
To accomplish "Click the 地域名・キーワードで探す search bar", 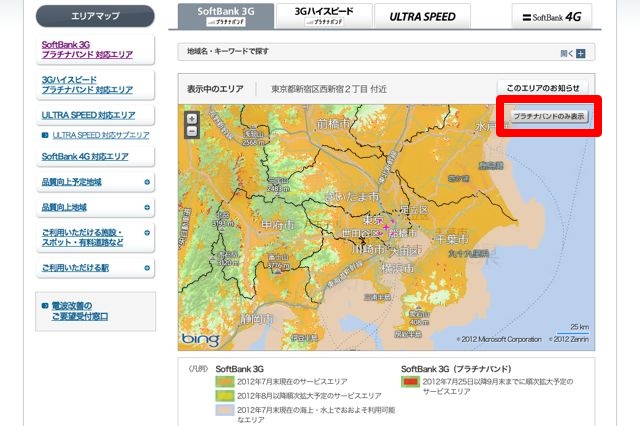I will [x=386, y=52].
